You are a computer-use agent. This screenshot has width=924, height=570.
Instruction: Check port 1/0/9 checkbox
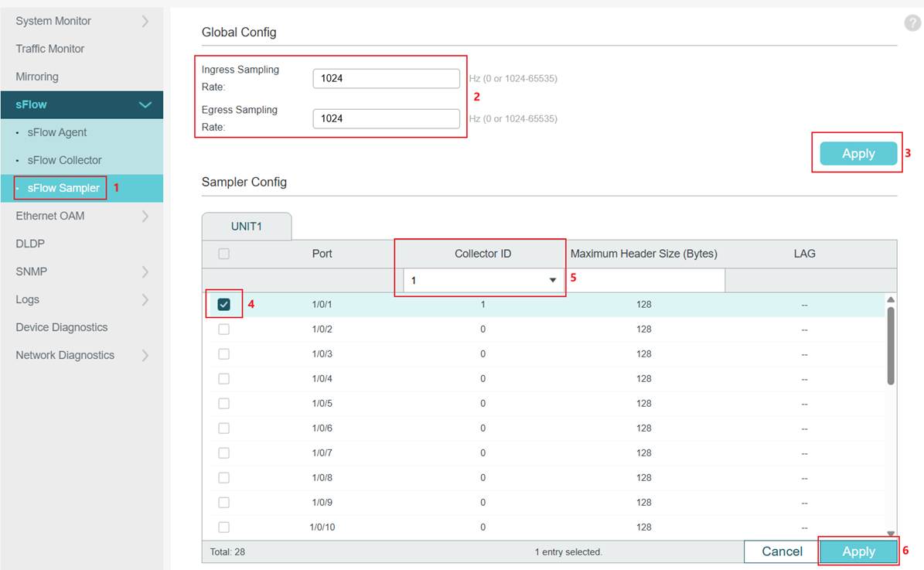(224, 503)
